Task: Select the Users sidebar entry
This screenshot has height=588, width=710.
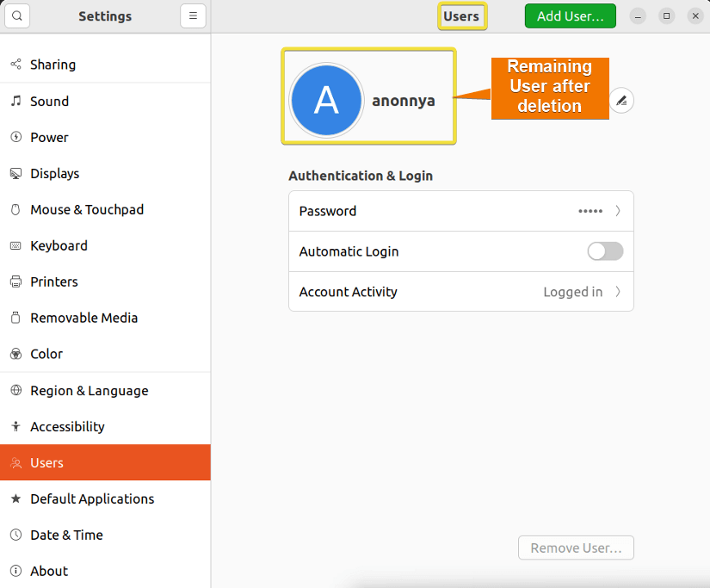Action: tap(105, 462)
